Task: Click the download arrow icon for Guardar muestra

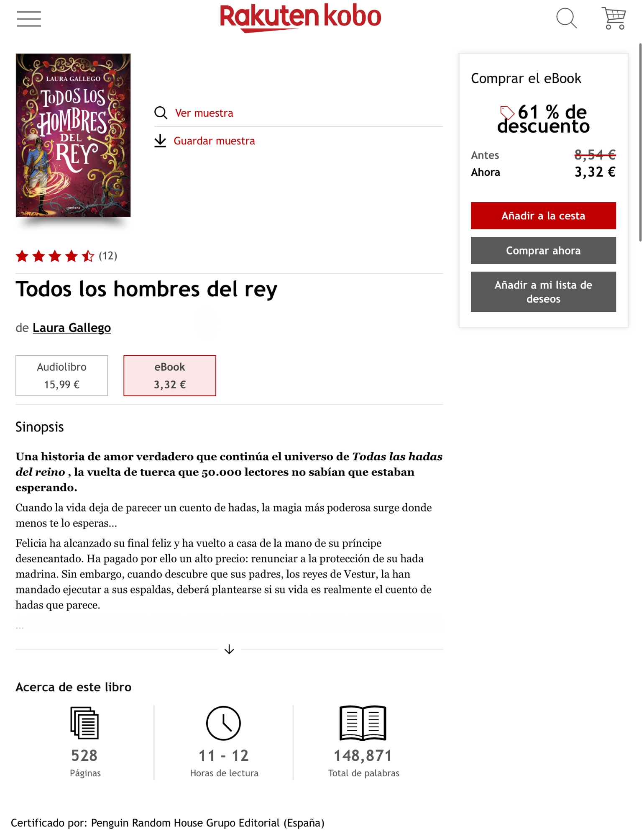Action: pos(160,141)
